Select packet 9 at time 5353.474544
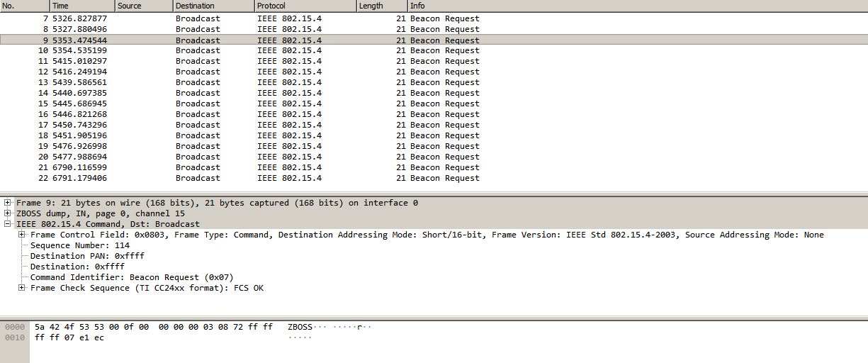 [434, 40]
